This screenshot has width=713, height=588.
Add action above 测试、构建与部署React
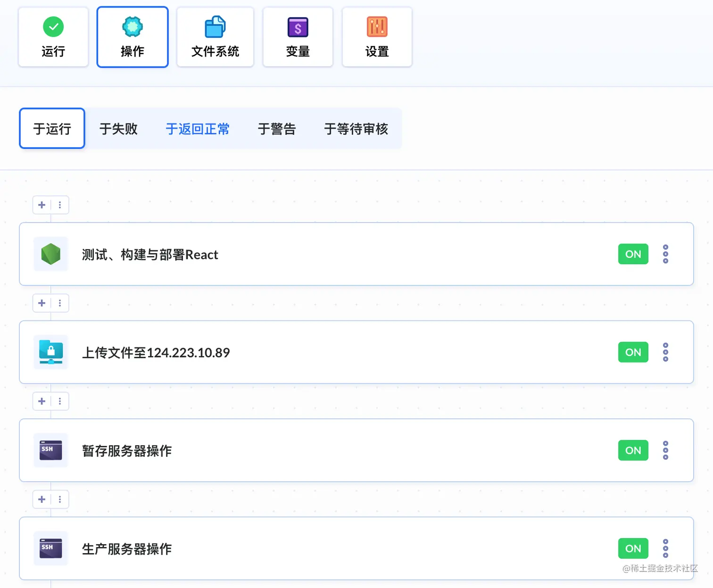pos(41,205)
